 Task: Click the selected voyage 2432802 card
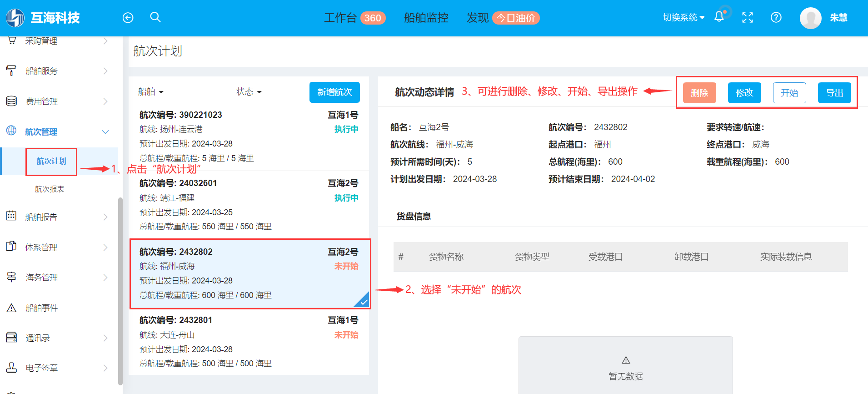250,273
